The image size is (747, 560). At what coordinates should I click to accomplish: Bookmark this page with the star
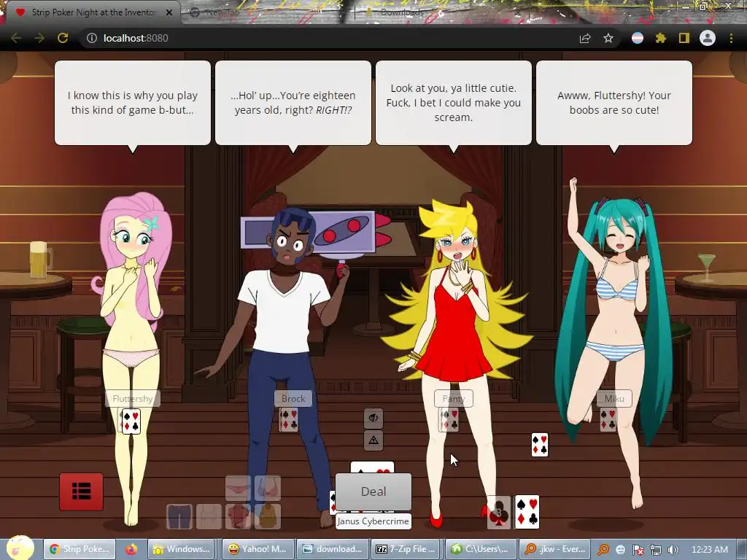pyautogui.click(x=608, y=38)
